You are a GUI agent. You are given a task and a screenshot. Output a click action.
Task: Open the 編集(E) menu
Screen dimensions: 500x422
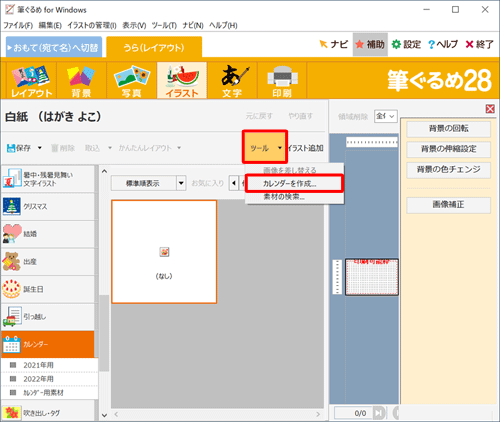(50, 25)
